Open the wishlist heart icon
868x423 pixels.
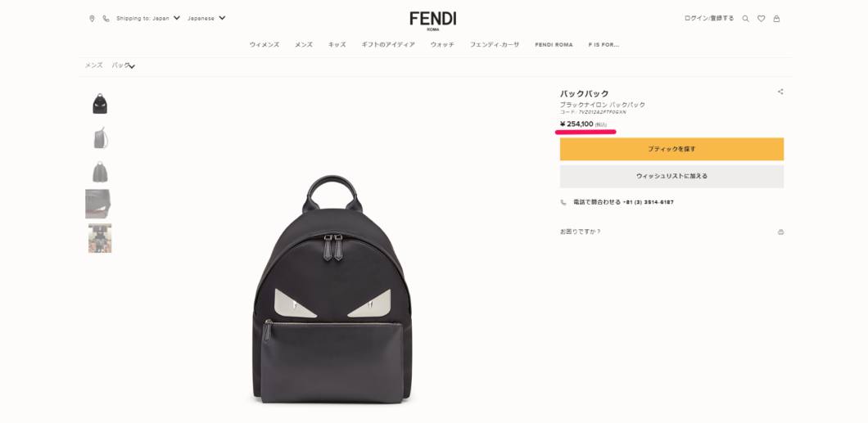[x=762, y=18]
